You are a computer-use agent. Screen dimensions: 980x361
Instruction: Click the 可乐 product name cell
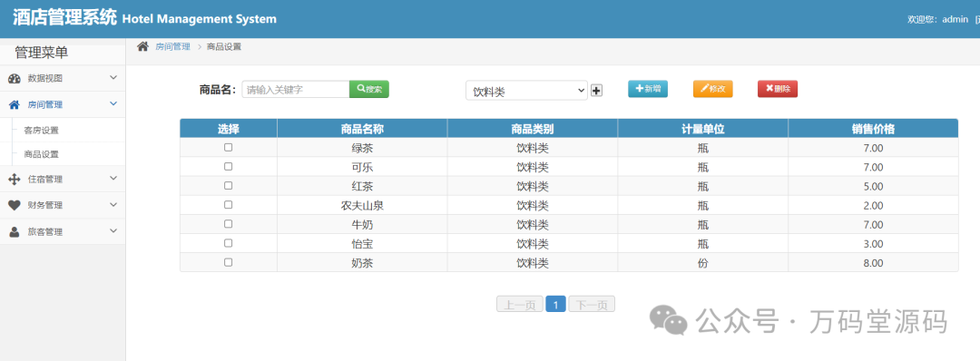[x=362, y=168]
